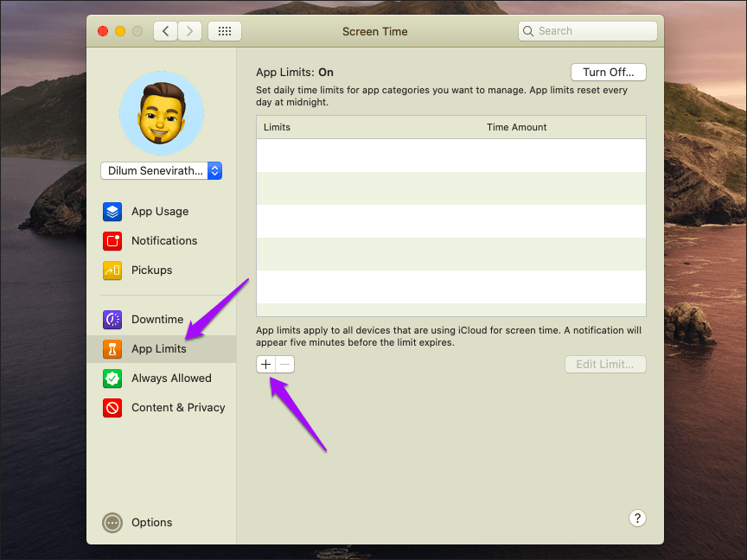Select the App Limits hourglass icon
The height and width of the screenshot is (560, 747).
pos(112,349)
